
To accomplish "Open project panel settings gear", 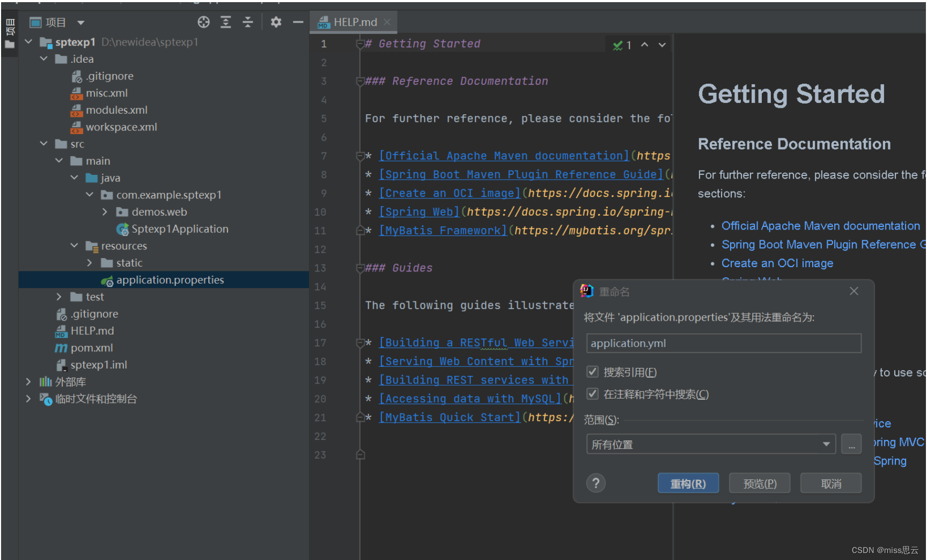I will [276, 22].
